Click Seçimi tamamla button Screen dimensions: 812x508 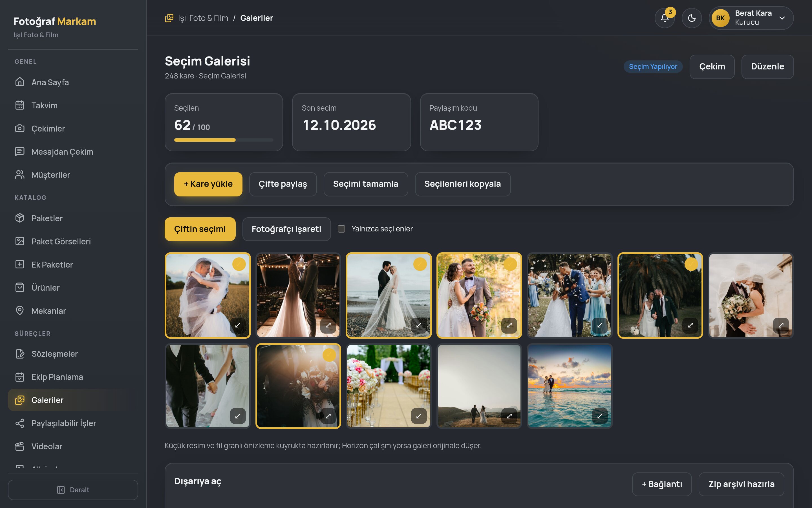tap(366, 184)
